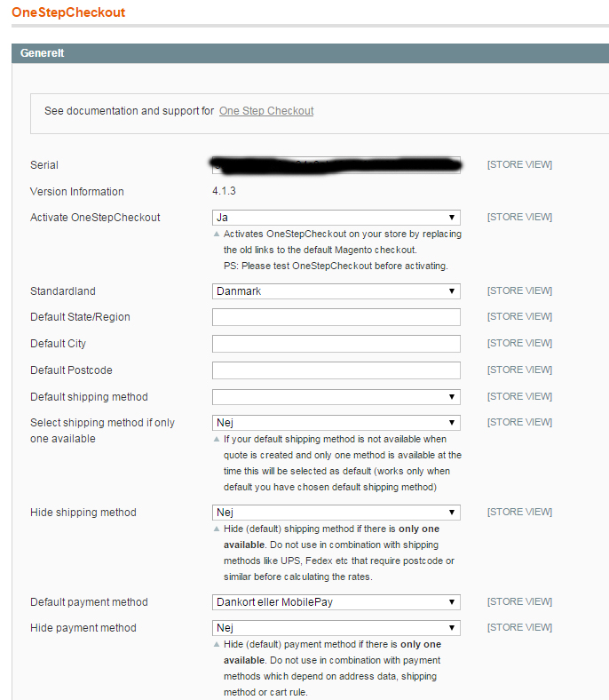
Task: Change Default payment method from Dankort eller MobilePay
Action: point(336,602)
